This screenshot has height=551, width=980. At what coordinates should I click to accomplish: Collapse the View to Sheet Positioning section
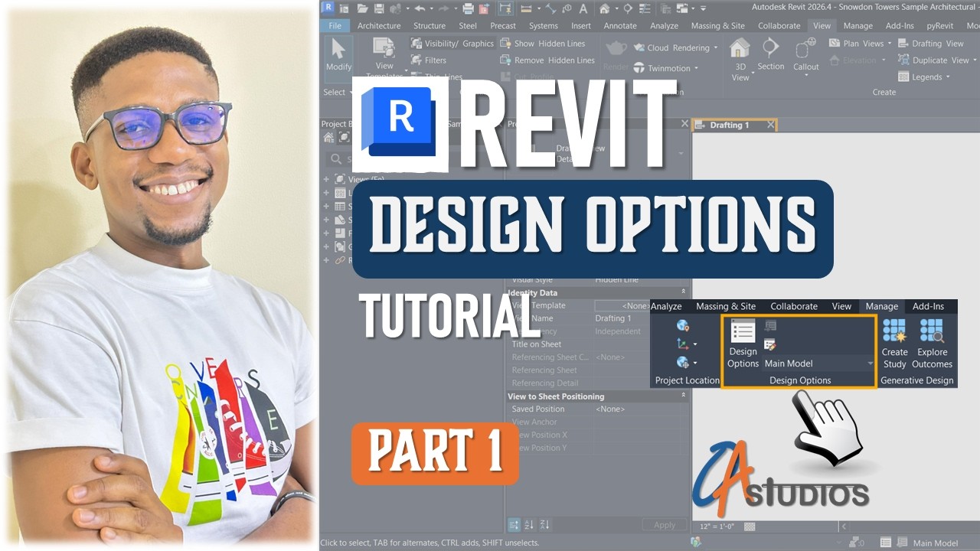(684, 396)
